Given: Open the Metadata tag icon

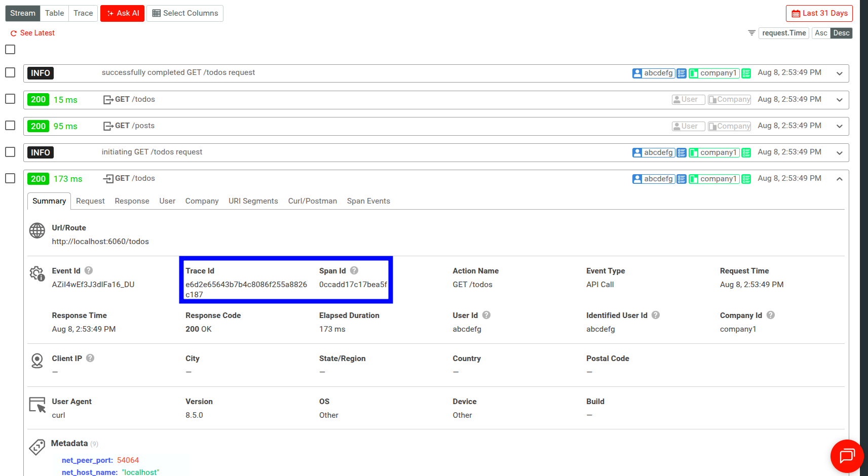Looking at the screenshot, I should click(36, 446).
